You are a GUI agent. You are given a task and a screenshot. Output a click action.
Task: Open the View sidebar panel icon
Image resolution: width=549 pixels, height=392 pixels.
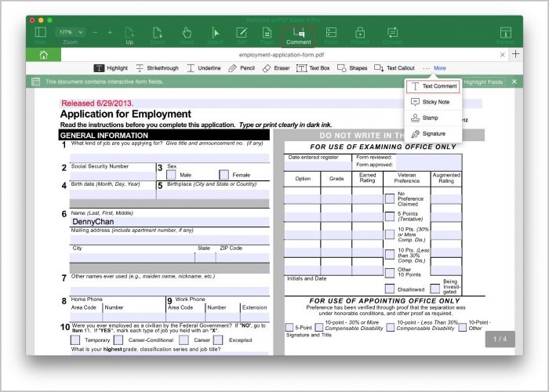click(40, 33)
